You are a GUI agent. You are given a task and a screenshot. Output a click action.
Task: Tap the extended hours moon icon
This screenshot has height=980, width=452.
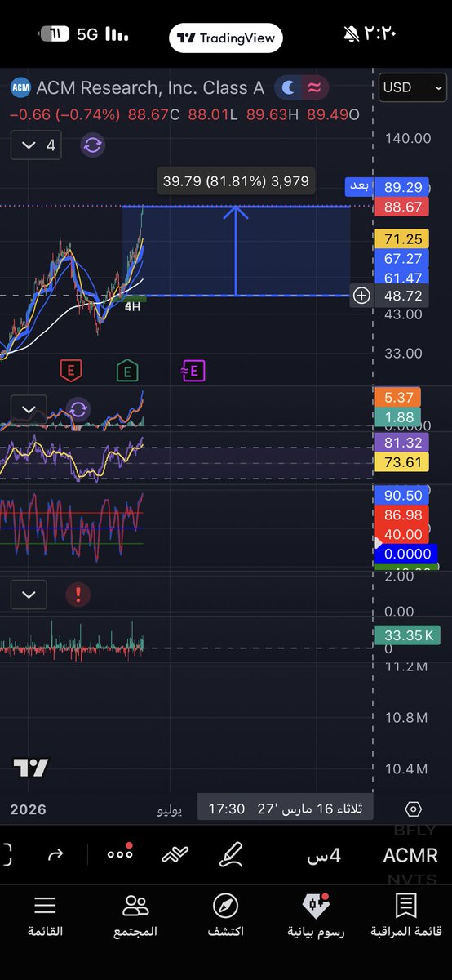click(286, 87)
